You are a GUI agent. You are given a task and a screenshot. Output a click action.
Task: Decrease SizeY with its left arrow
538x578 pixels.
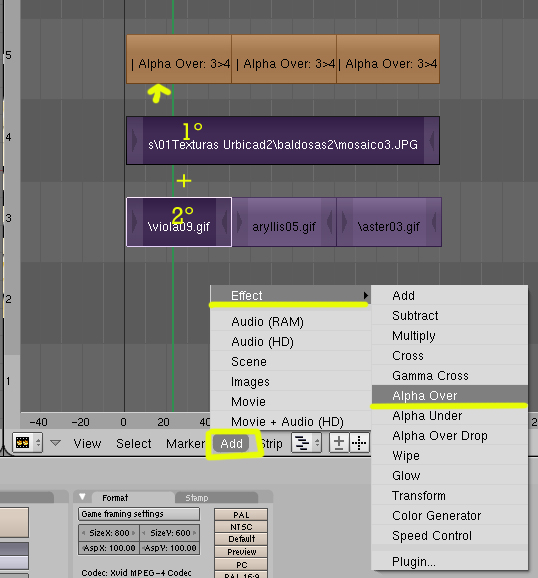(x=144, y=533)
